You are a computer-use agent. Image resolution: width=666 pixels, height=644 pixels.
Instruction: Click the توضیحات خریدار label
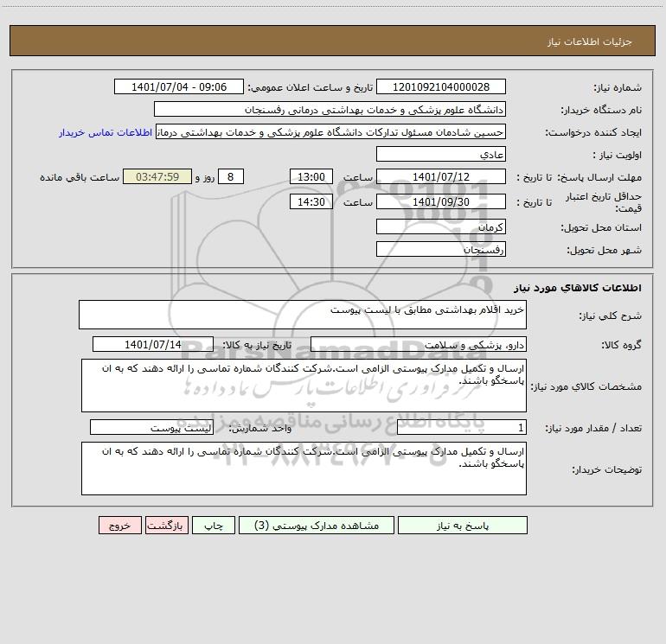click(x=606, y=469)
